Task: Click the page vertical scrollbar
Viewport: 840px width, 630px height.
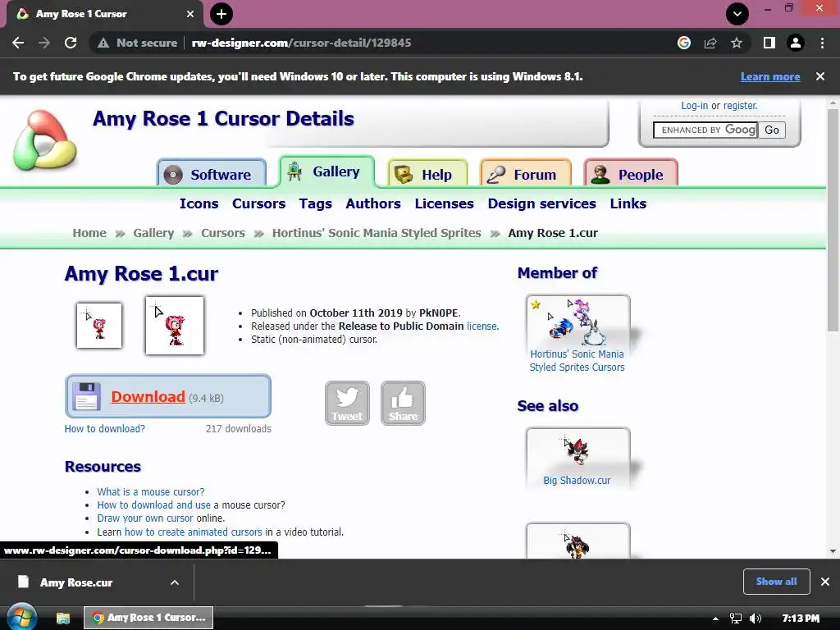Action: tap(832, 220)
